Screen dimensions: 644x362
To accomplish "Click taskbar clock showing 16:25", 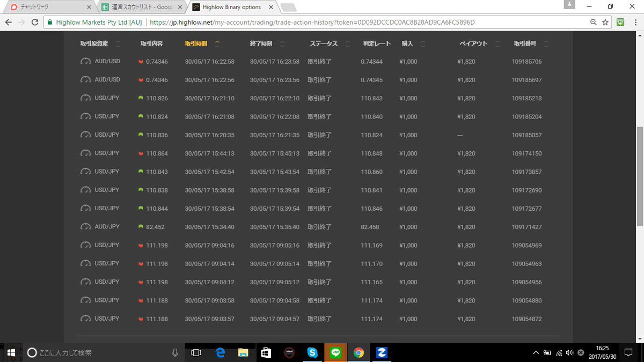I will [x=603, y=353].
